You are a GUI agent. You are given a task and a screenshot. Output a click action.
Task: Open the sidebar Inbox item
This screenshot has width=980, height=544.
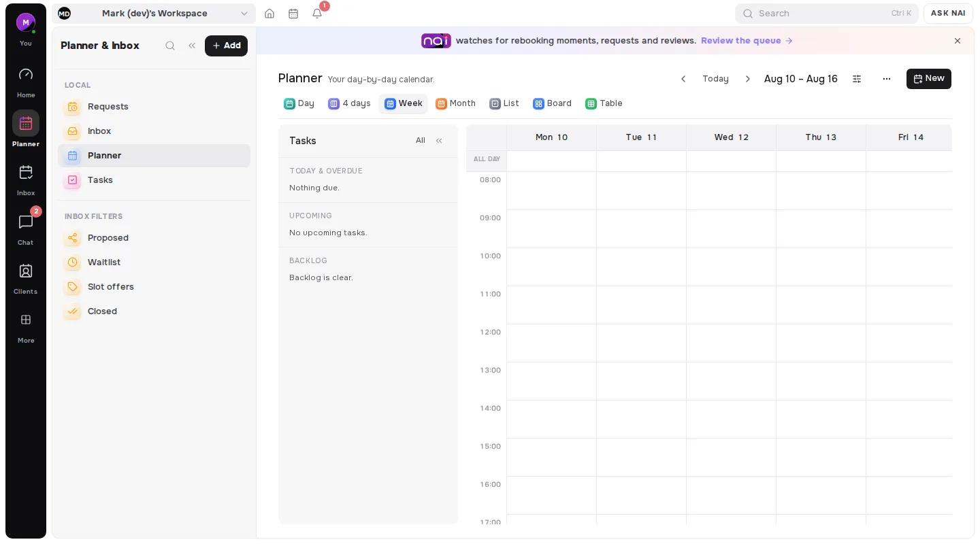[154, 131]
